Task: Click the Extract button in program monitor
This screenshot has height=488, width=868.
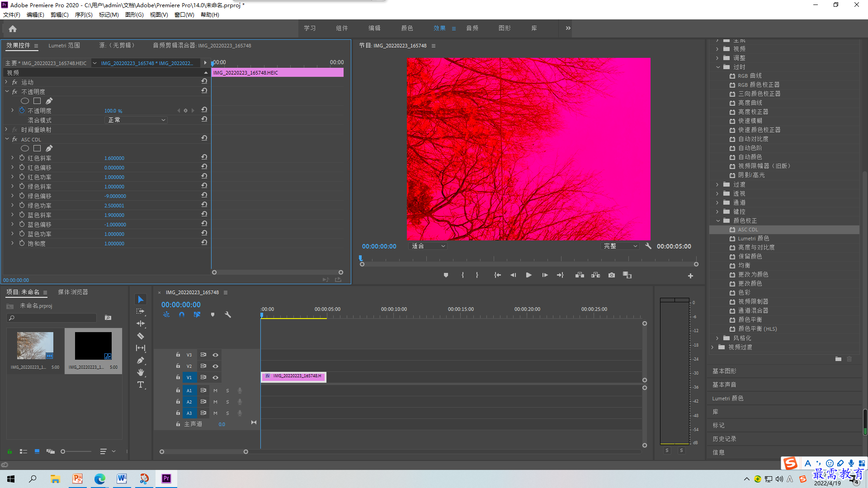Action: click(x=596, y=275)
